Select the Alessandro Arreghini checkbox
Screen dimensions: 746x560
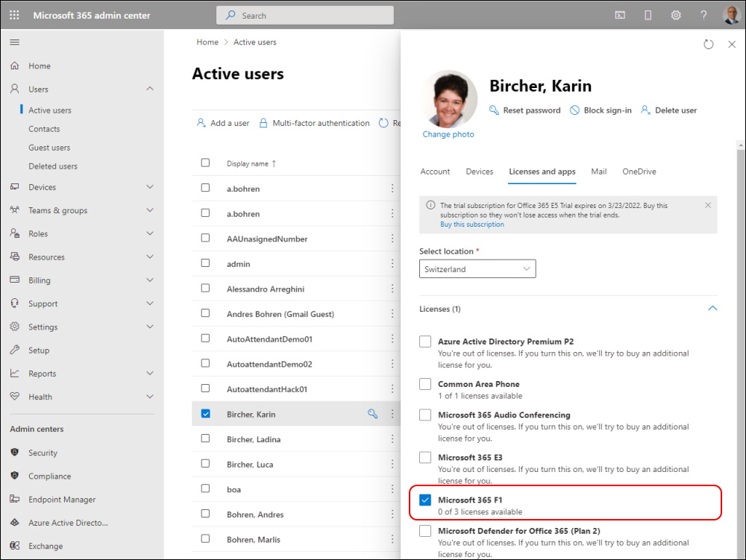click(206, 288)
